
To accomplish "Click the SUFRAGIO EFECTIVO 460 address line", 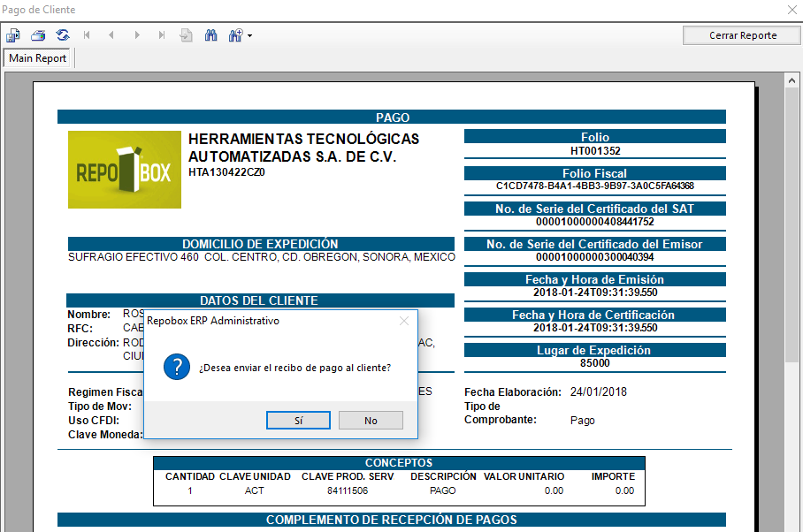I will pyautogui.click(x=262, y=257).
